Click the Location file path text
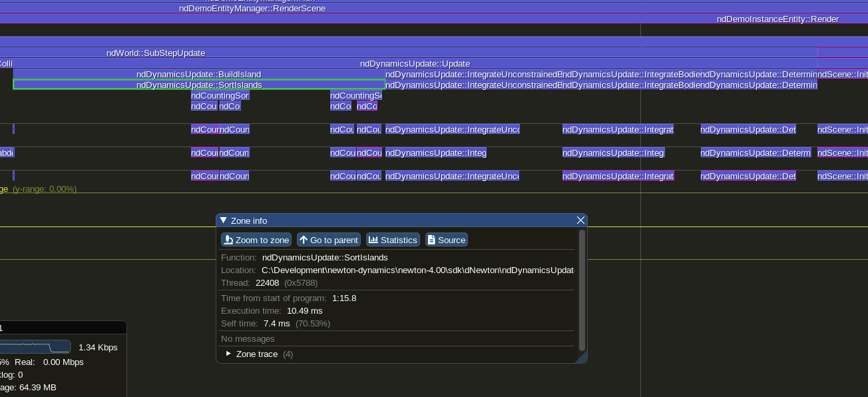The image size is (868, 397). point(417,270)
